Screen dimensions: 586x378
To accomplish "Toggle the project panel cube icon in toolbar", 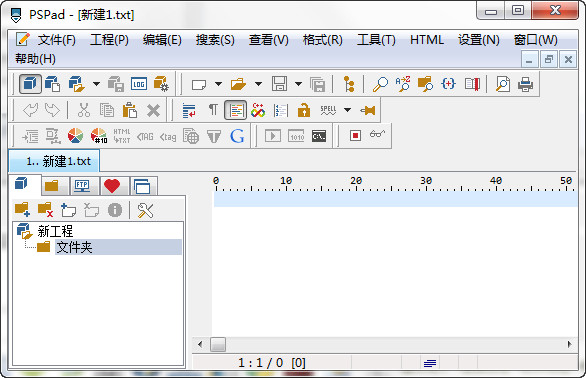I will [30, 84].
